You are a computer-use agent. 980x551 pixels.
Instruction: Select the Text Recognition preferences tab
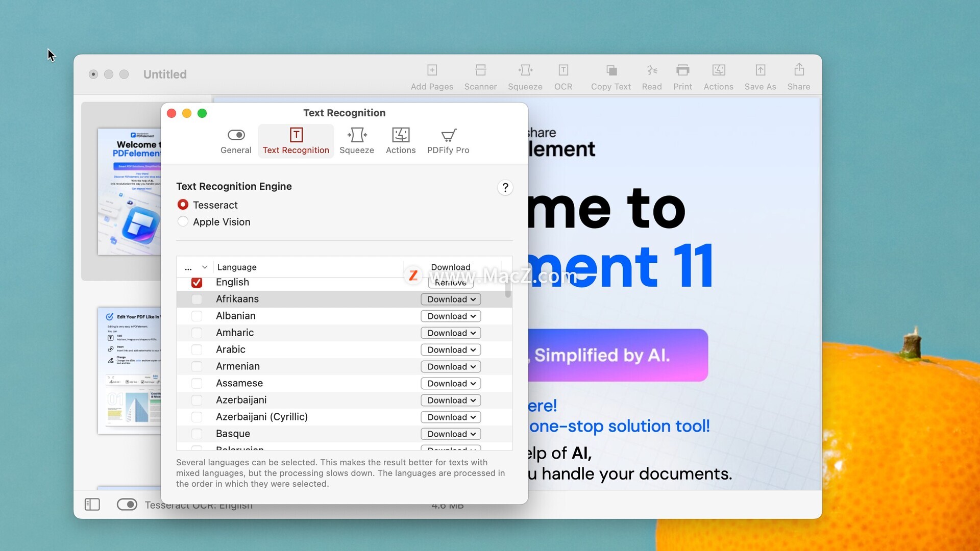coord(296,141)
